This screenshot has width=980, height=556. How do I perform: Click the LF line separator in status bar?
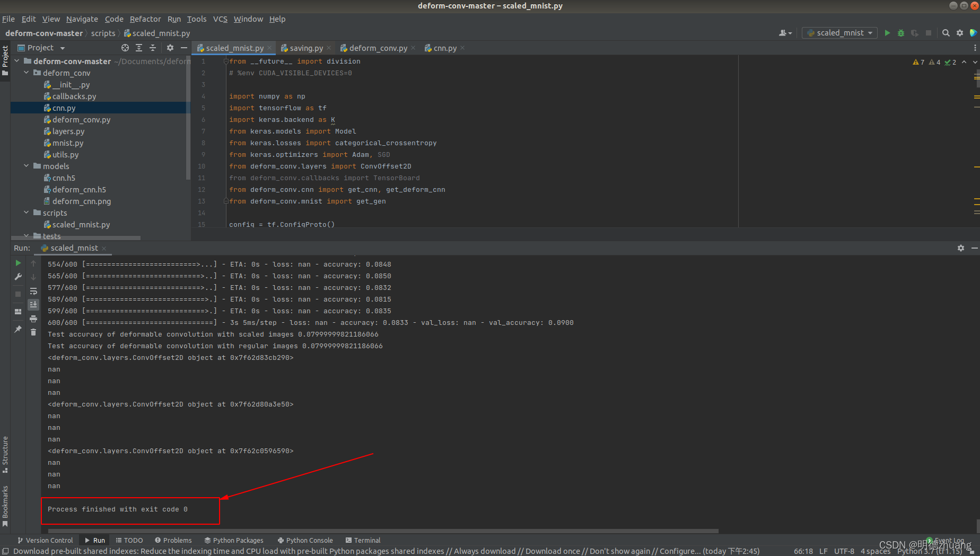click(823, 551)
